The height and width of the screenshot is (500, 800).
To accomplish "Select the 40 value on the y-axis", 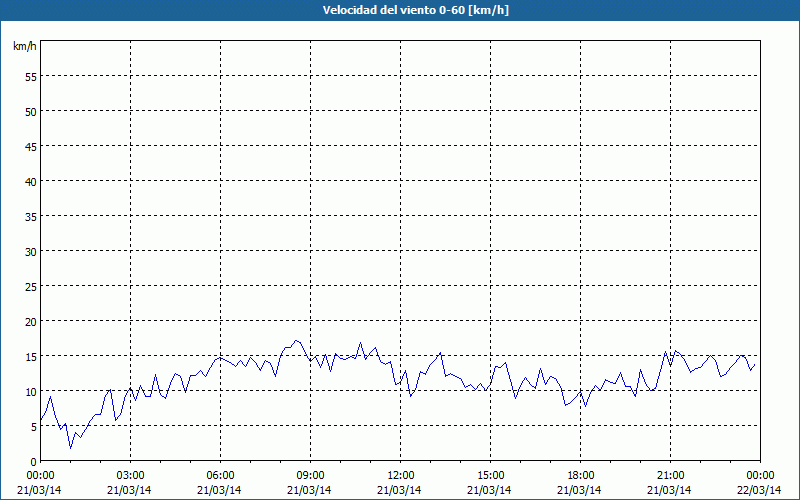I will coord(31,182).
